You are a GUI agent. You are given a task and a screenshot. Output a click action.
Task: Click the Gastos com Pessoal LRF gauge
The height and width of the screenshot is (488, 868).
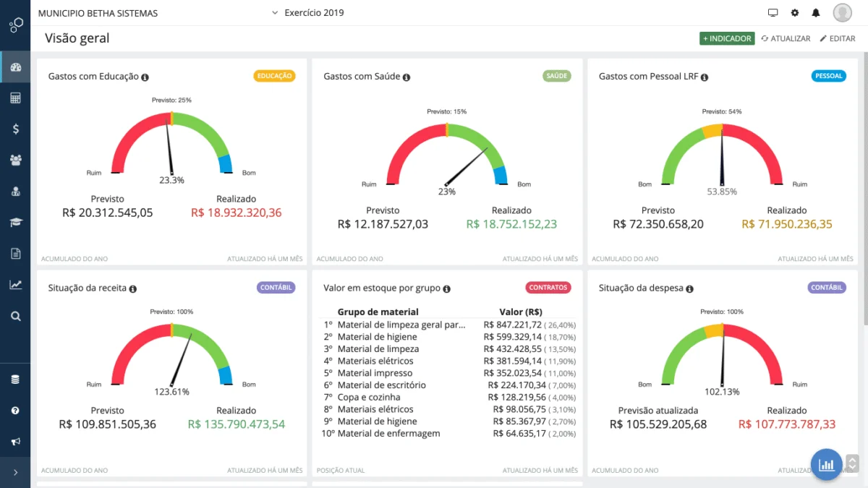click(x=722, y=155)
